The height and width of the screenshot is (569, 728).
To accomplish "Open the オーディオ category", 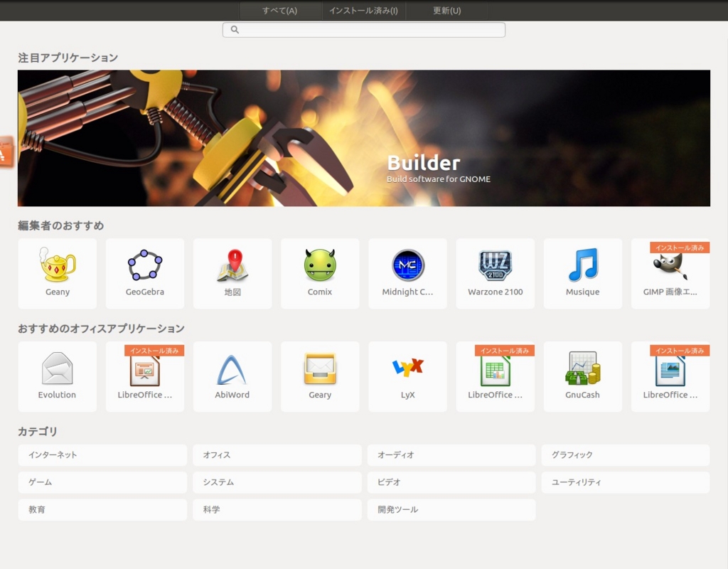I will (451, 455).
